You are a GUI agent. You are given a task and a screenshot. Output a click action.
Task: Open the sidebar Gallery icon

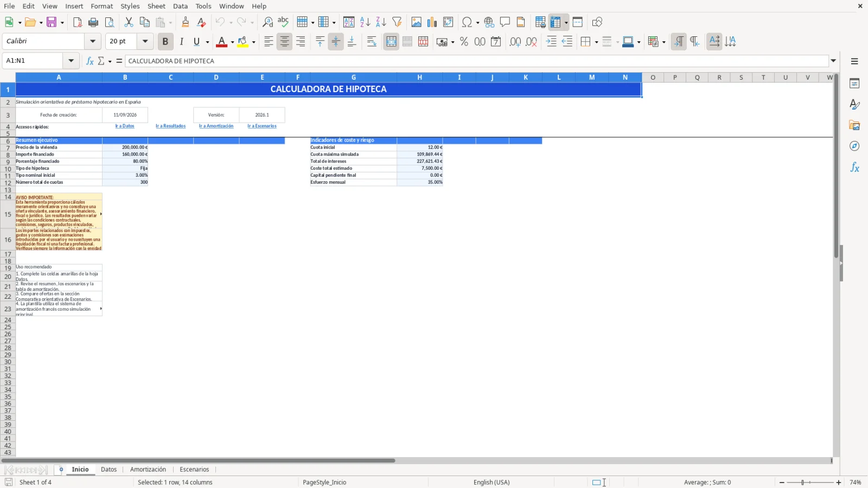click(854, 125)
